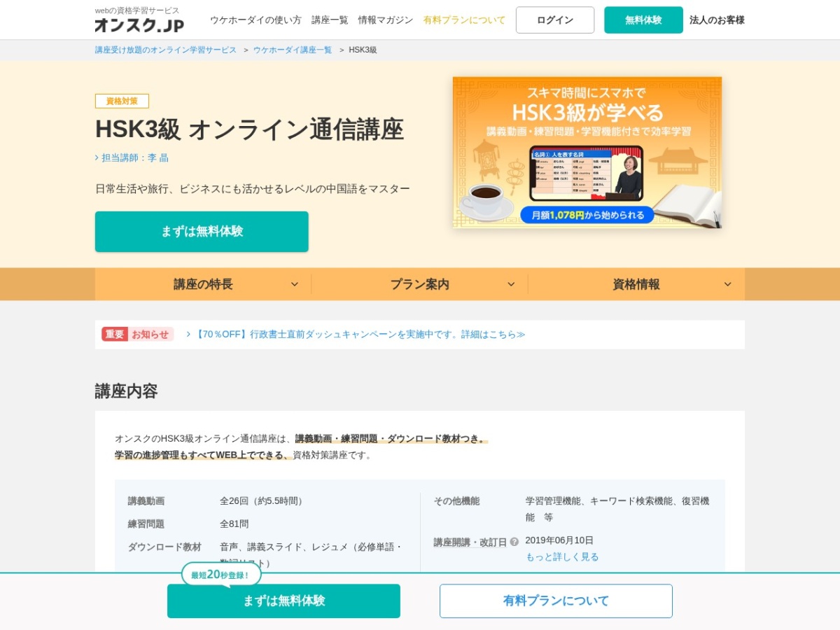Expand chevron beside 講座の特長
840x630 pixels.
point(295,284)
